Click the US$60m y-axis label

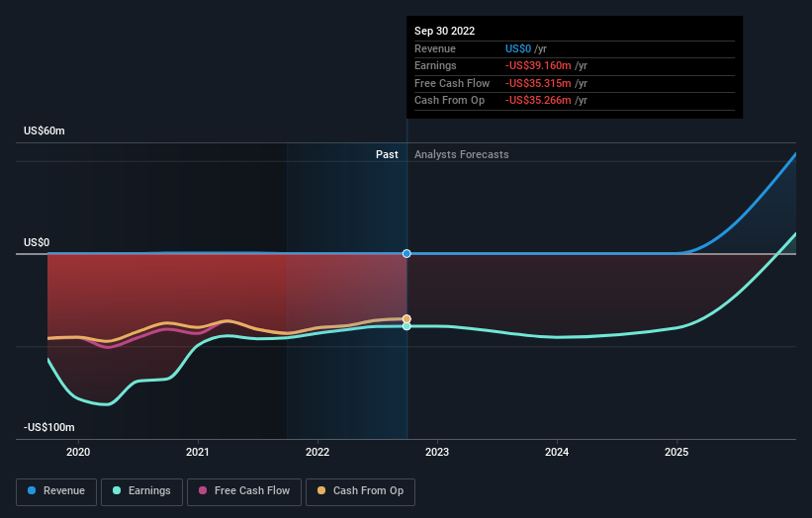click(x=45, y=130)
